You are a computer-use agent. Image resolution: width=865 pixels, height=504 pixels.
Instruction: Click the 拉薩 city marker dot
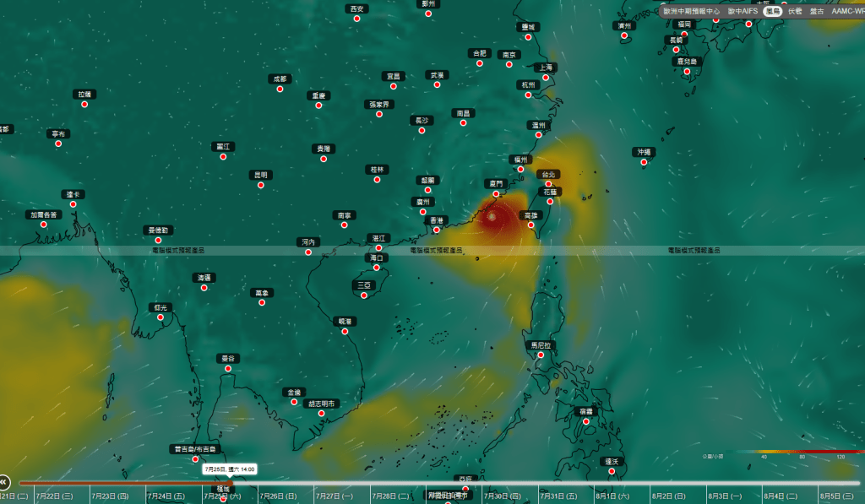tap(84, 104)
